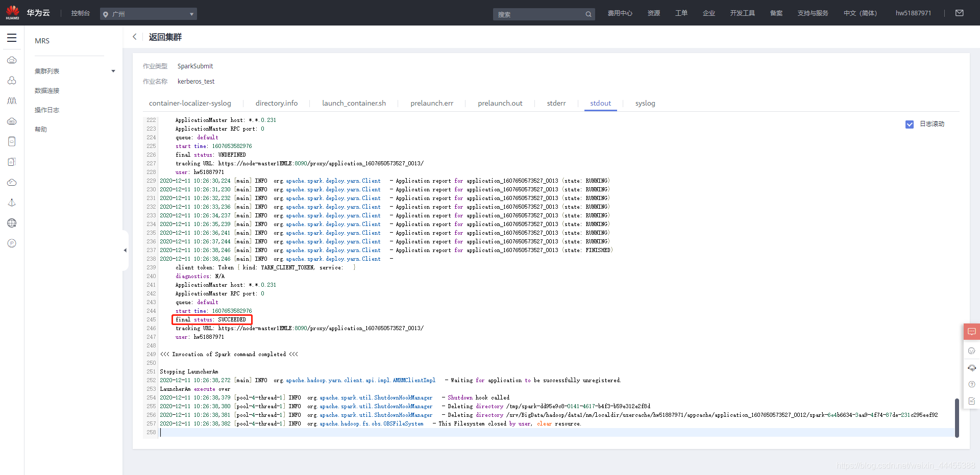Click the location pin icon beside 广州
This screenshot has width=980, height=475.
pyautogui.click(x=106, y=14)
